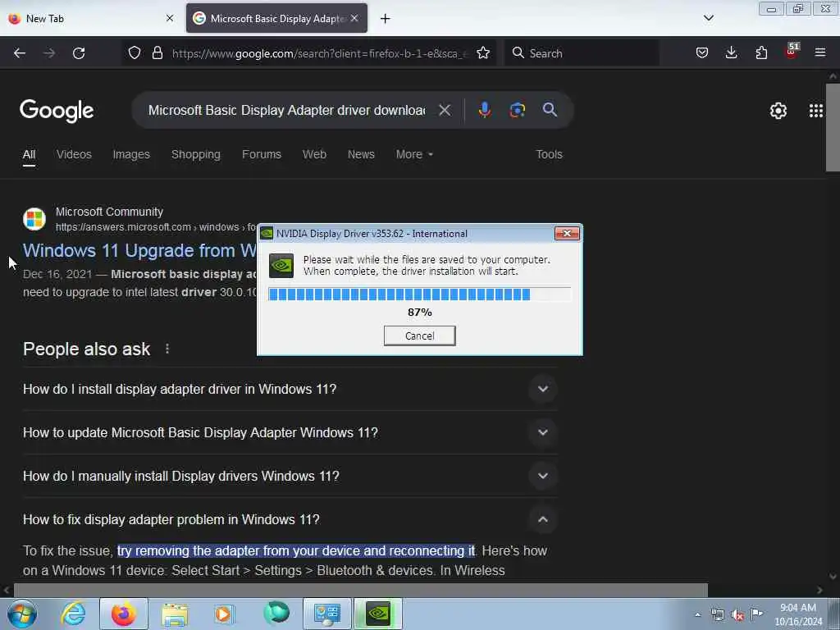Open Google quick settings gear
Screen dimensions: 840x630
(x=778, y=111)
